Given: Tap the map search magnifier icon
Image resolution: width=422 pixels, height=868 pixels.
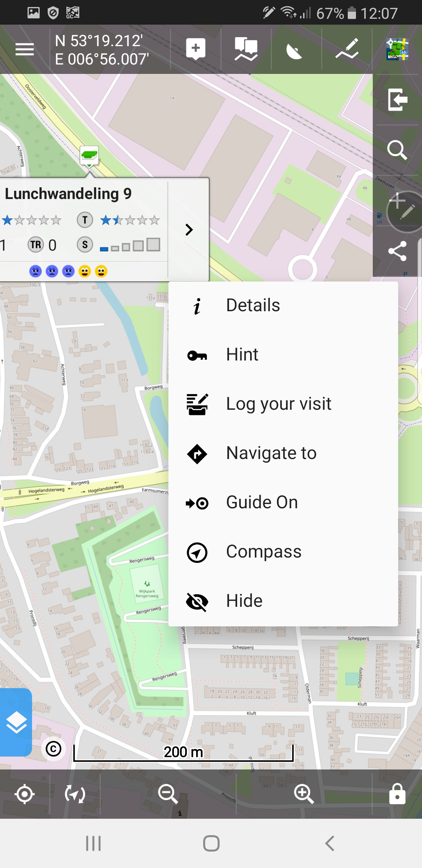Looking at the screenshot, I should pyautogui.click(x=397, y=150).
